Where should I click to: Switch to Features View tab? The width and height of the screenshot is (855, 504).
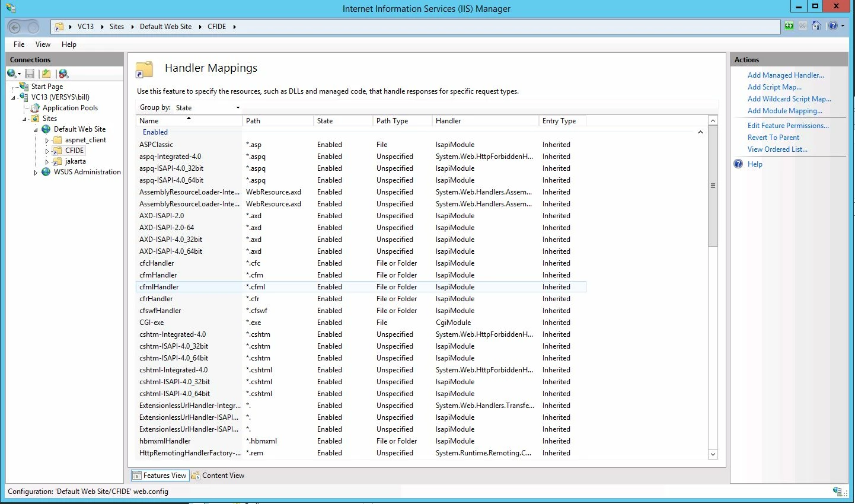pyautogui.click(x=159, y=475)
